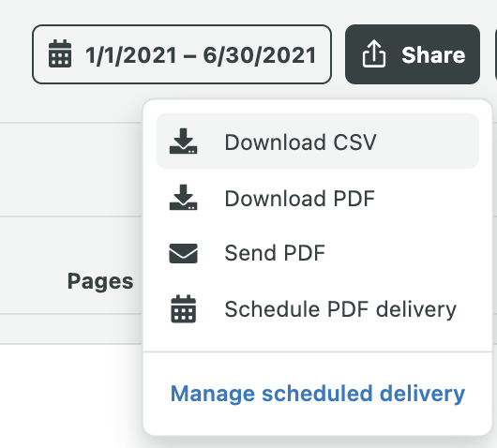
Task: Click the cut-off button right of Share
Action: 496,54
